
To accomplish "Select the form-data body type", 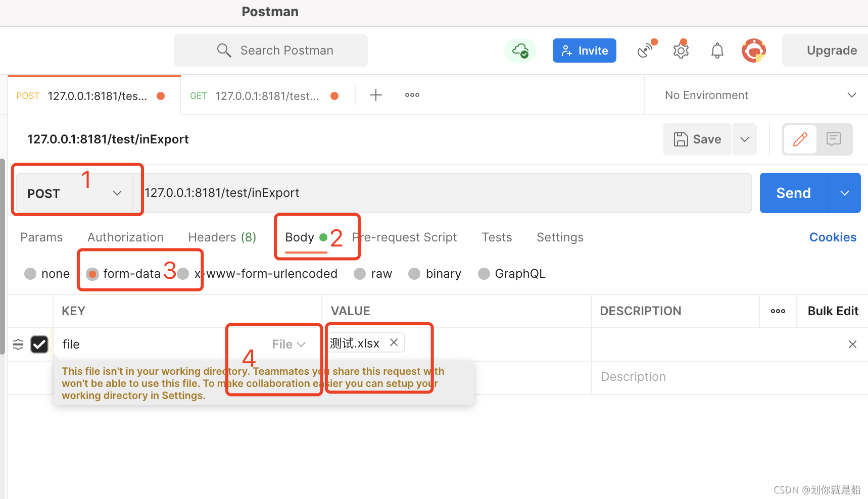I will pos(92,274).
